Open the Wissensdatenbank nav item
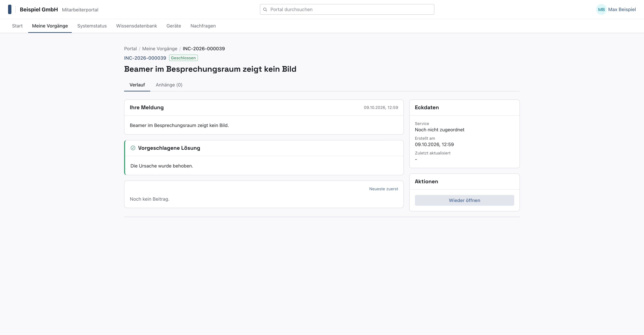This screenshot has width=644, height=335. 137,26
